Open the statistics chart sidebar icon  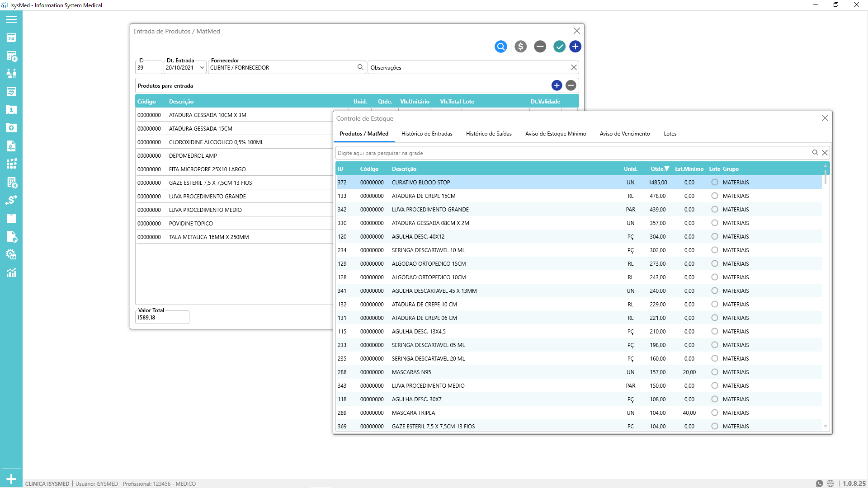point(11,272)
